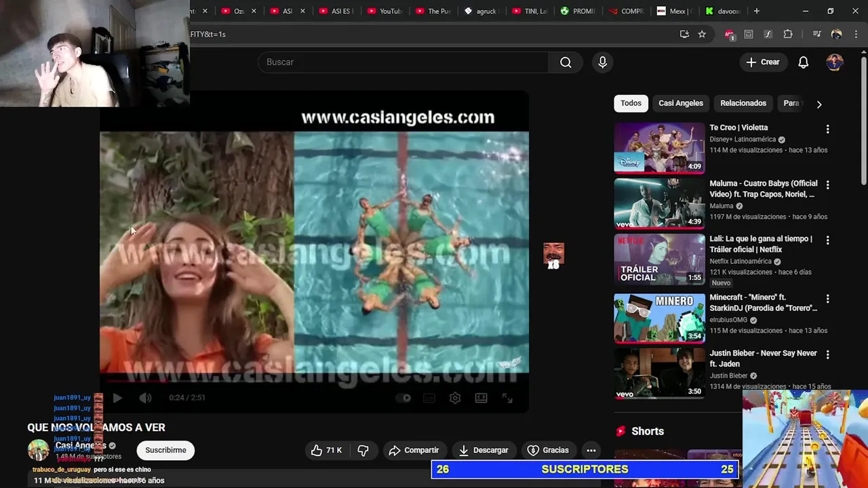Show next filter chips arrow

818,104
